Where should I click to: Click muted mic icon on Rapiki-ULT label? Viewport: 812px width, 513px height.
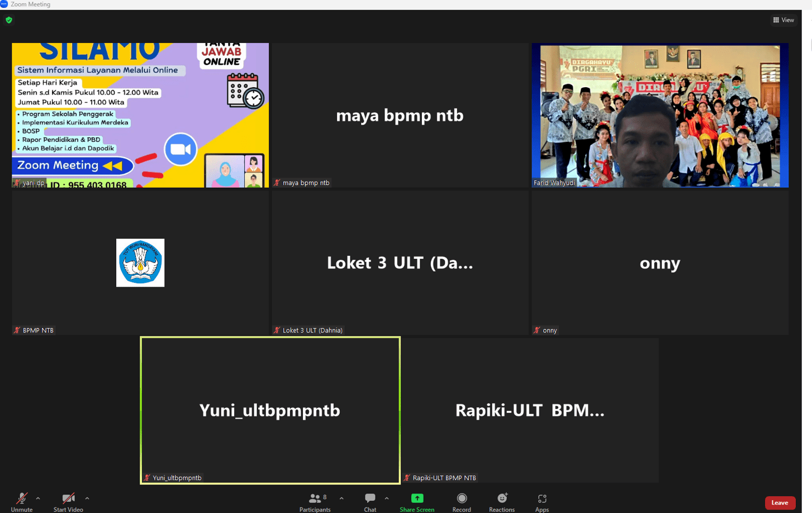[x=407, y=478]
